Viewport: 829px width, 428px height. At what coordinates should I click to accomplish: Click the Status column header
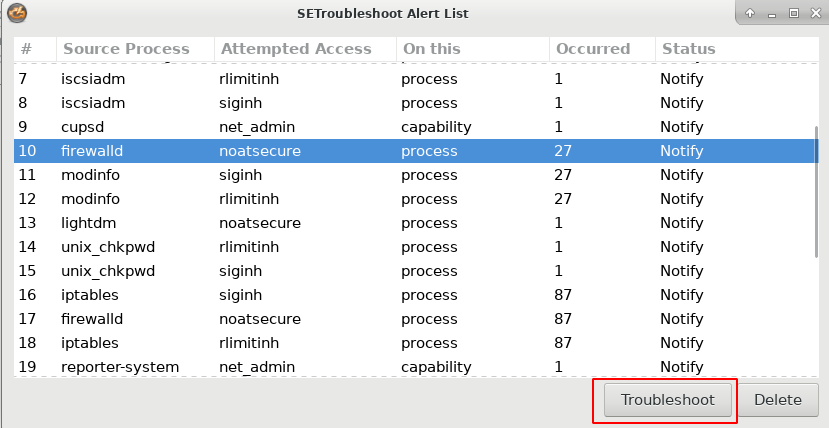(688, 49)
